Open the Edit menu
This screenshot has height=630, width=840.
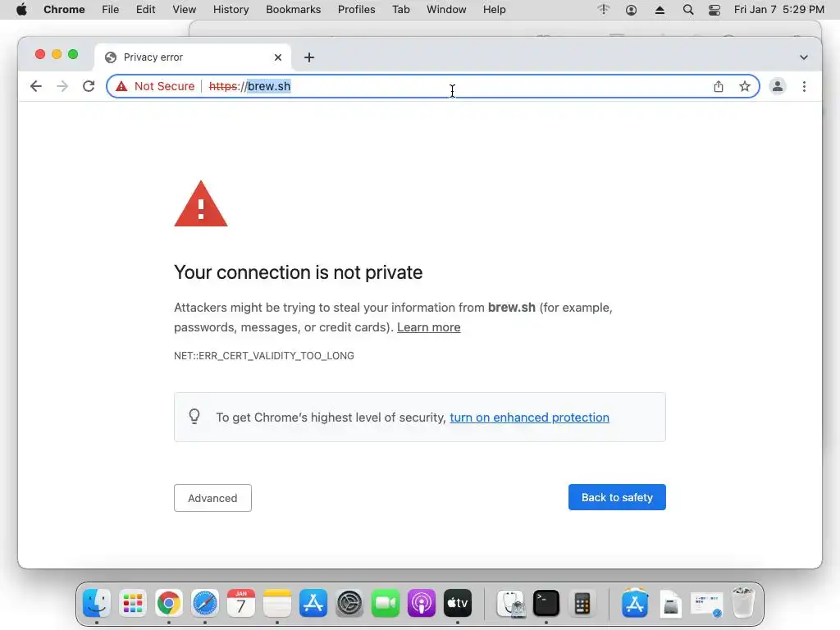145,10
